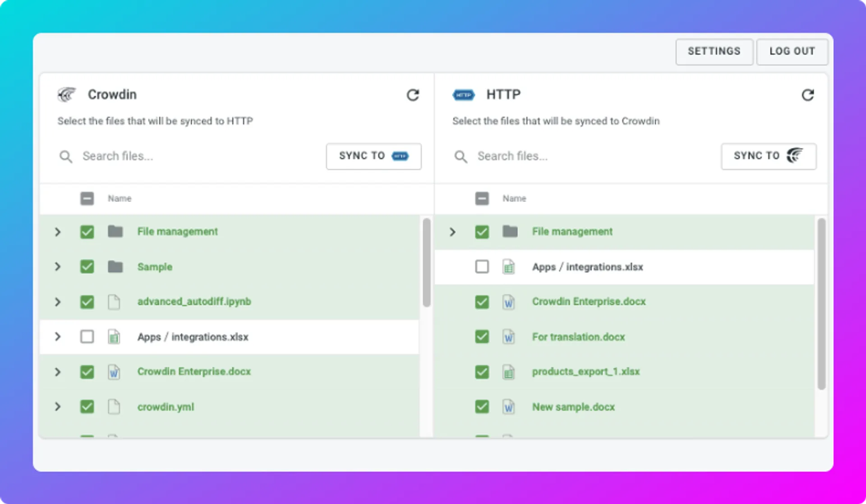This screenshot has width=866, height=504.
Task: Uncheck crowdin.yml checkbox
Action: (87, 407)
